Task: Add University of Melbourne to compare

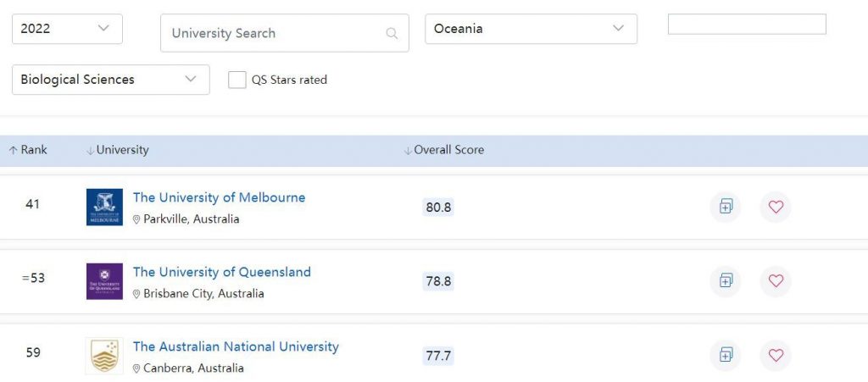Action: point(726,207)
